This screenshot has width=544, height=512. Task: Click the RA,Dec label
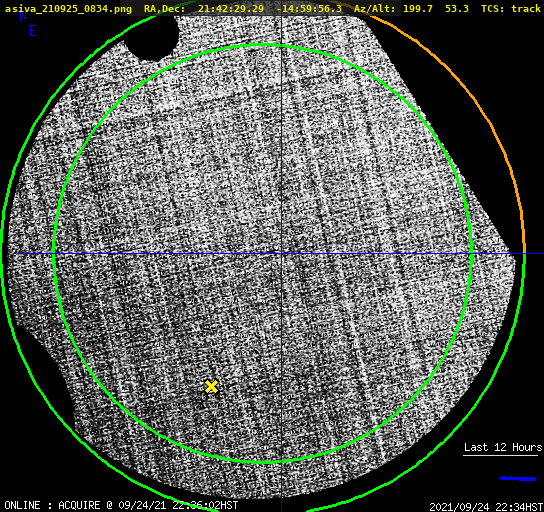[164, 9]
